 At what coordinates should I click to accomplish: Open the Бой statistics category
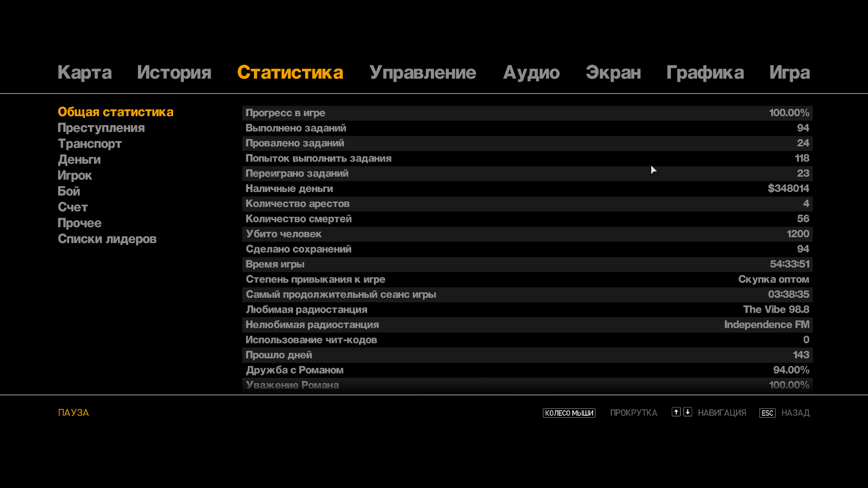point(69,191)
